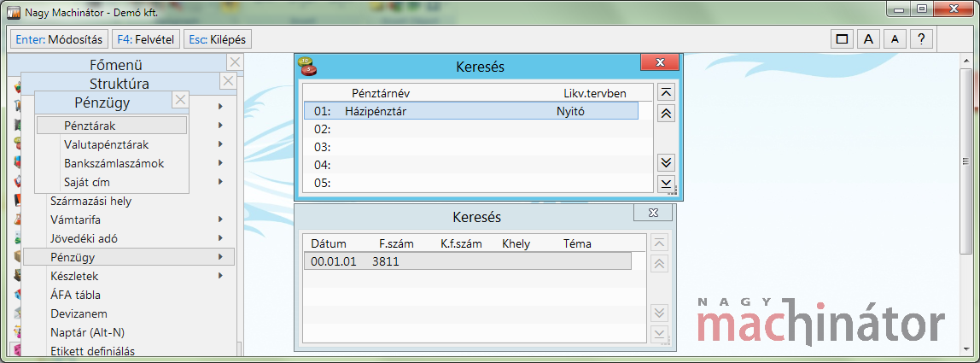
Task: Jump to first record in upper Keresés
Action: 666,92
